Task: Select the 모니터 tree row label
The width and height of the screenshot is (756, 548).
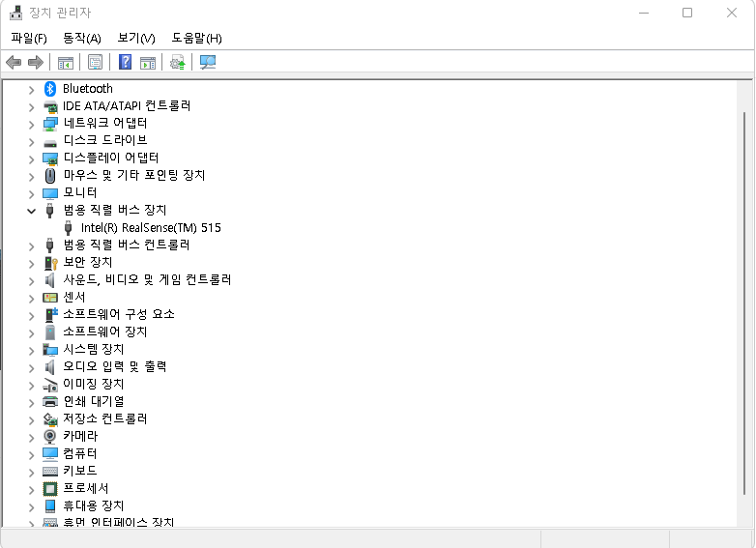Action: (80, 192)
